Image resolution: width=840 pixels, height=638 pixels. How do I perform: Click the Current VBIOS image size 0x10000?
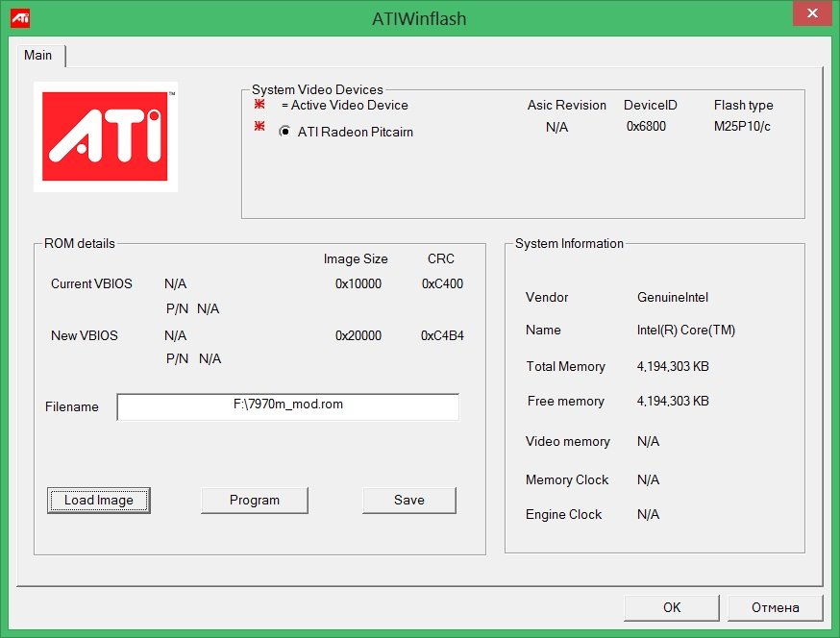pyautogui.click(x=358, y=283)
